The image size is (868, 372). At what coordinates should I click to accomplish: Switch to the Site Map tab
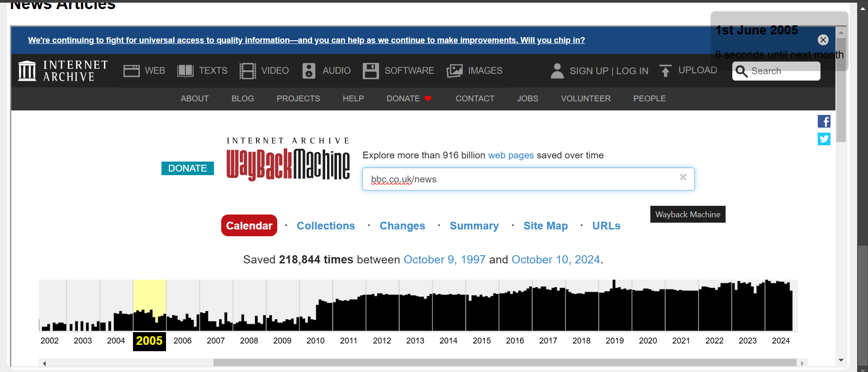tap(545, 226)
